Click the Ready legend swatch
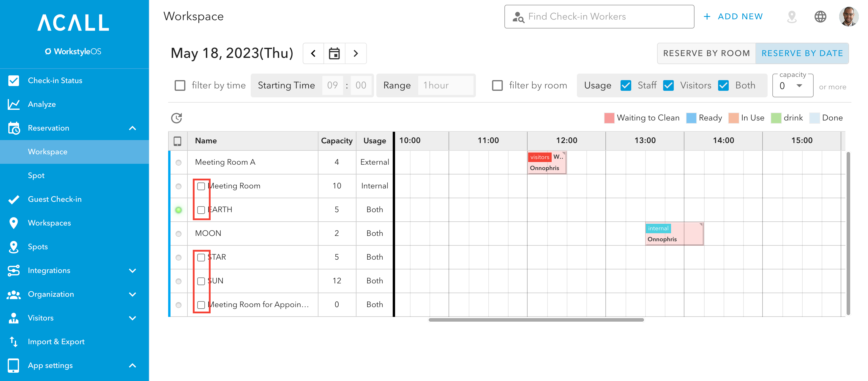This screenshot has width=868, height=381. coord(691,118)
